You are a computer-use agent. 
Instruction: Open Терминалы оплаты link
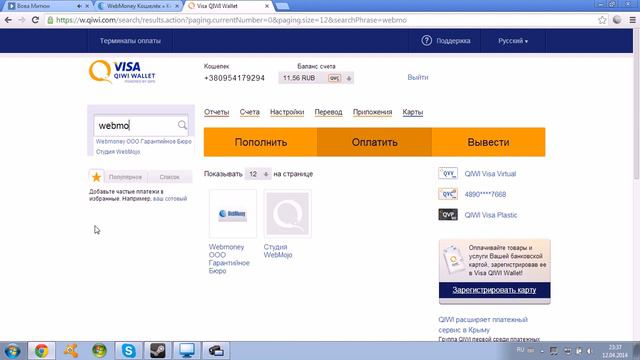point(130,41)
